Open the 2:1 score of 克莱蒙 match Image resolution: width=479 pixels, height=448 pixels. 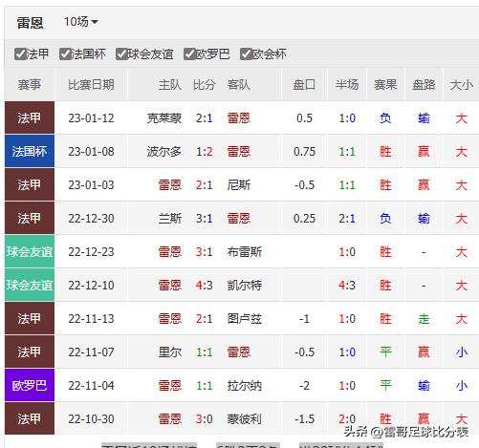tap(204, 118)
